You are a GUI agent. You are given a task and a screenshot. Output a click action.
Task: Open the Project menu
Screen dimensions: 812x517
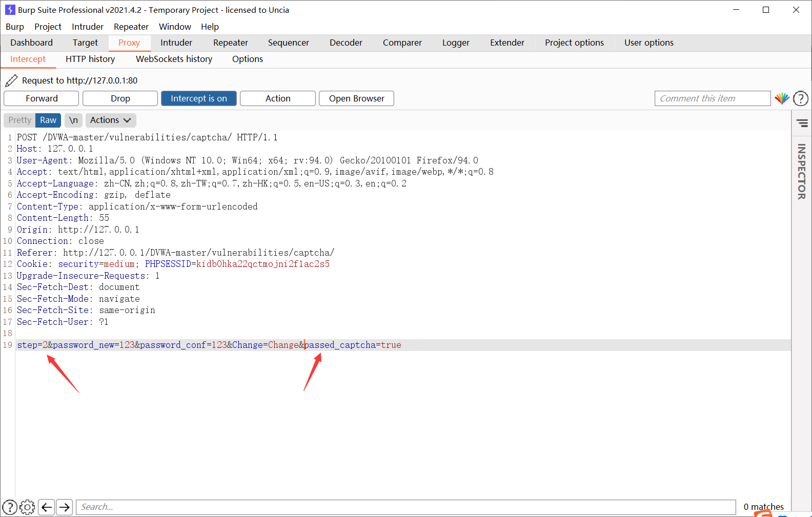click(48, 27)
